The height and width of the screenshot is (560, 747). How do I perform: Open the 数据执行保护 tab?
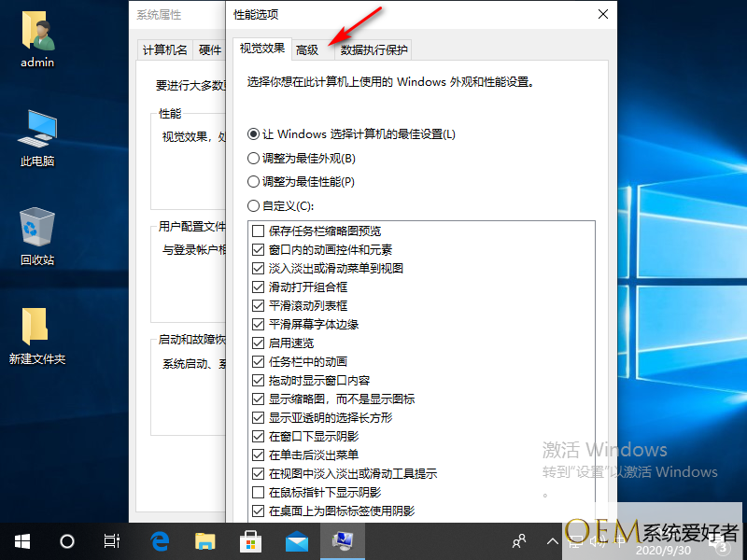pyautogui.click(x=373, y=50)
